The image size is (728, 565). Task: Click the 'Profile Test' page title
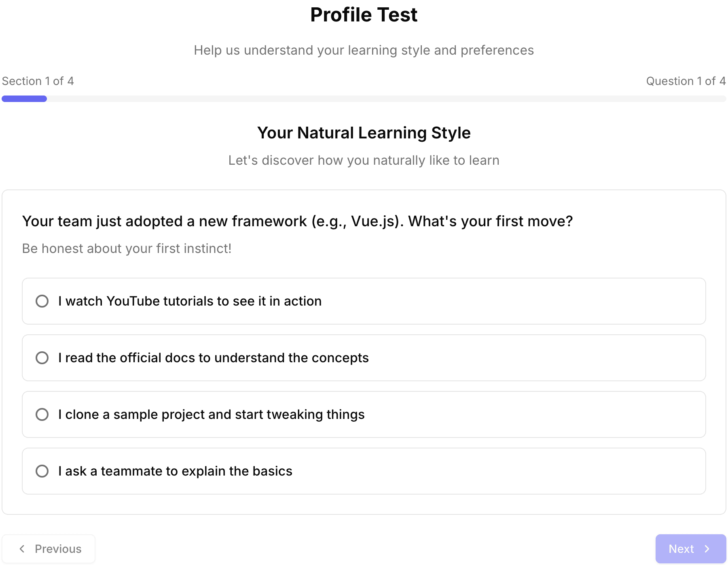364,15
